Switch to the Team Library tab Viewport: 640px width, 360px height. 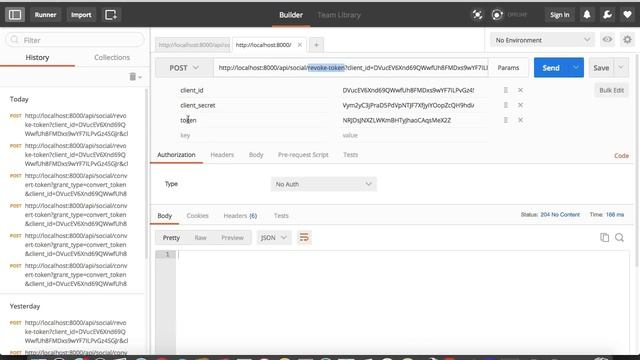(339, 15)
